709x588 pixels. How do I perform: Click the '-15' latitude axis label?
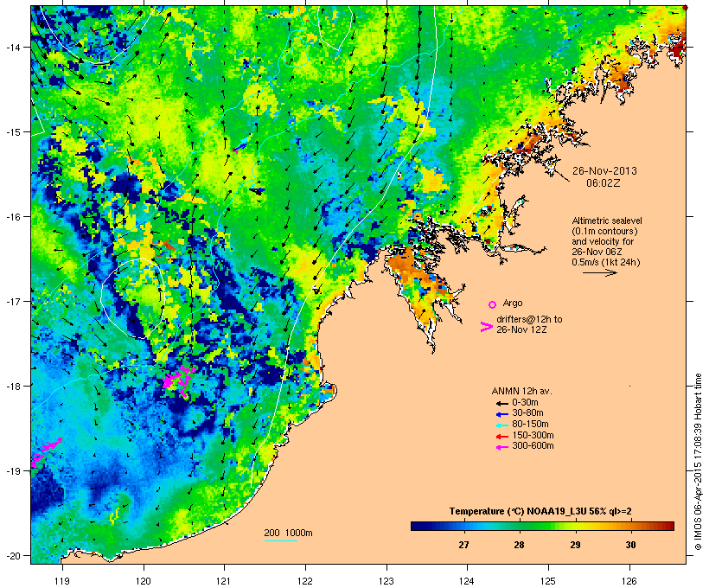click(12, 132)
